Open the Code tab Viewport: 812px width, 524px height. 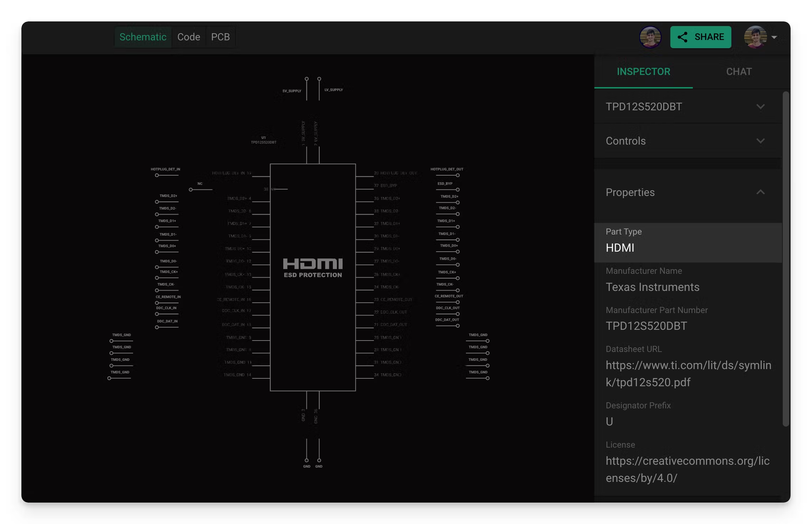click(x=189, y=37)
